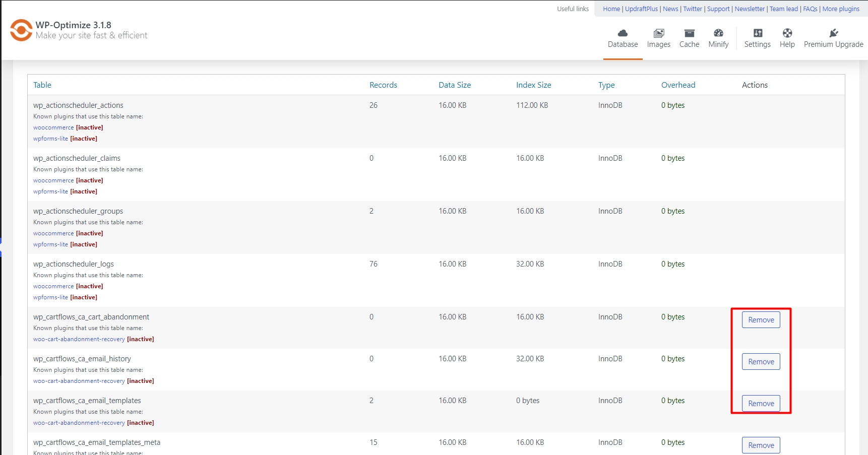The image size is (868, 455).
Task: Click the Premium Upgrade tab label
Action: point(833,44)
